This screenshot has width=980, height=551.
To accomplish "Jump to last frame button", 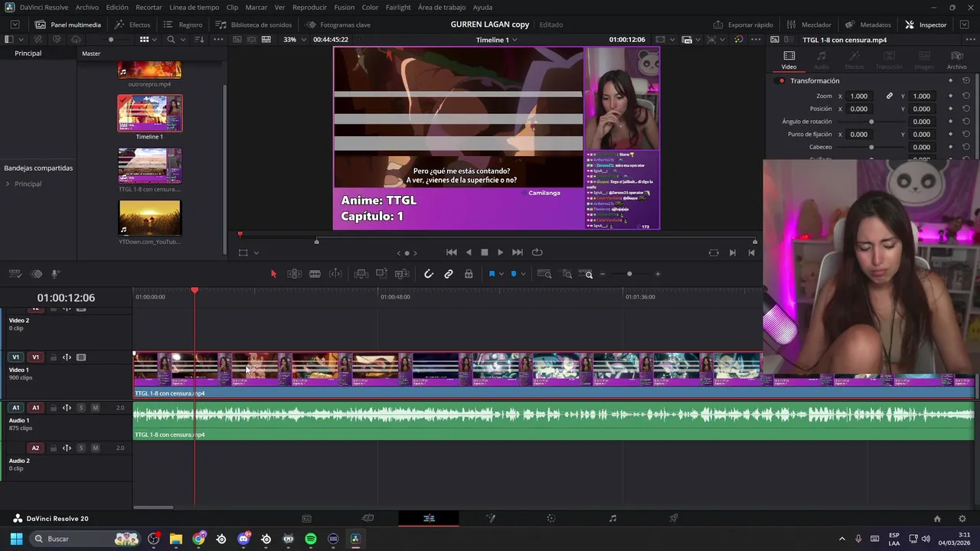I will (518, 253).
